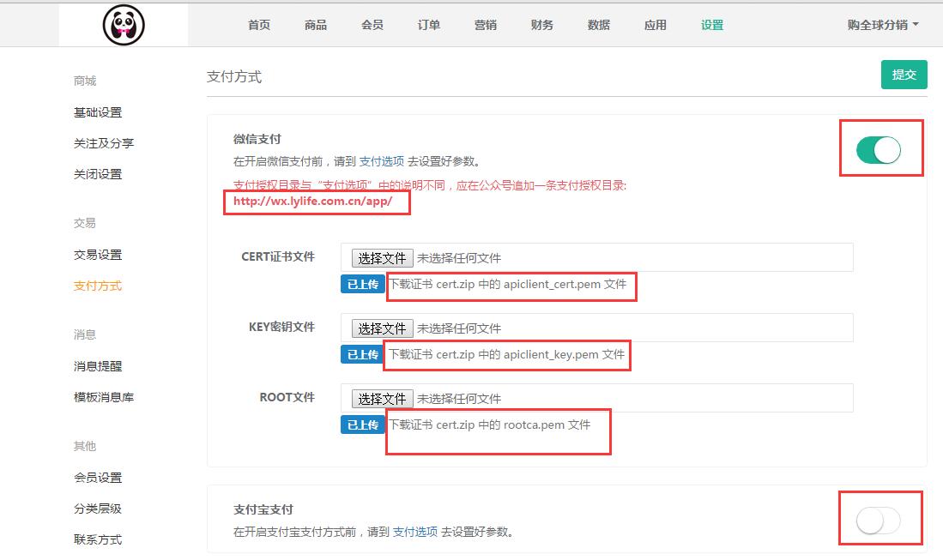Enable the 支付宝支付 toggle switch
The image size is (943, 560).
pos(878,521)
